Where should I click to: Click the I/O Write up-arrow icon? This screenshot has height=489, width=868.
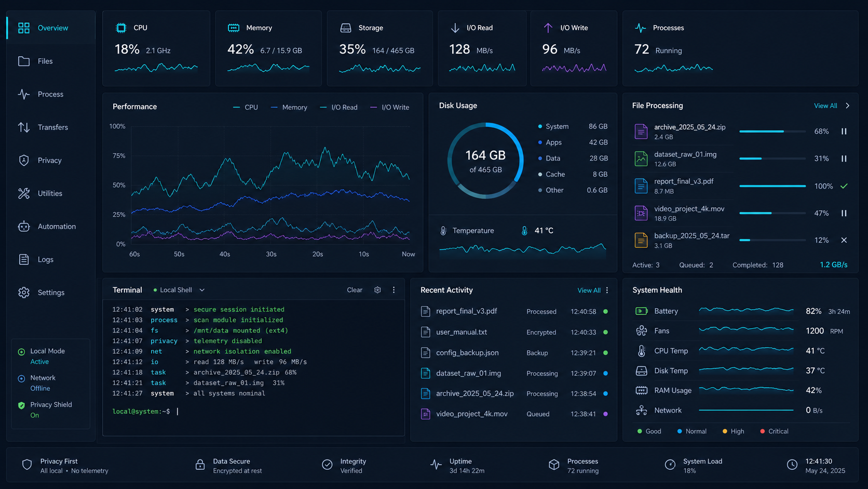pyautogui.click(x=548, y=28)
